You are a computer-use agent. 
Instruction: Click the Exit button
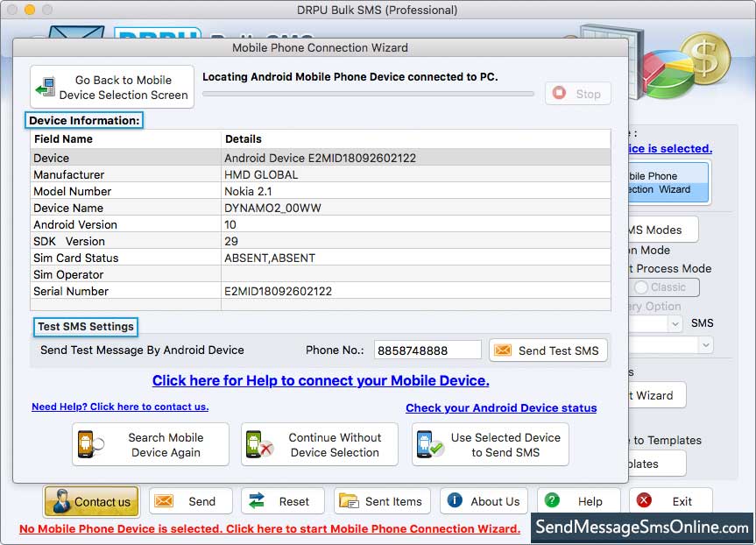pyautogui.click(x=671, y=501)
